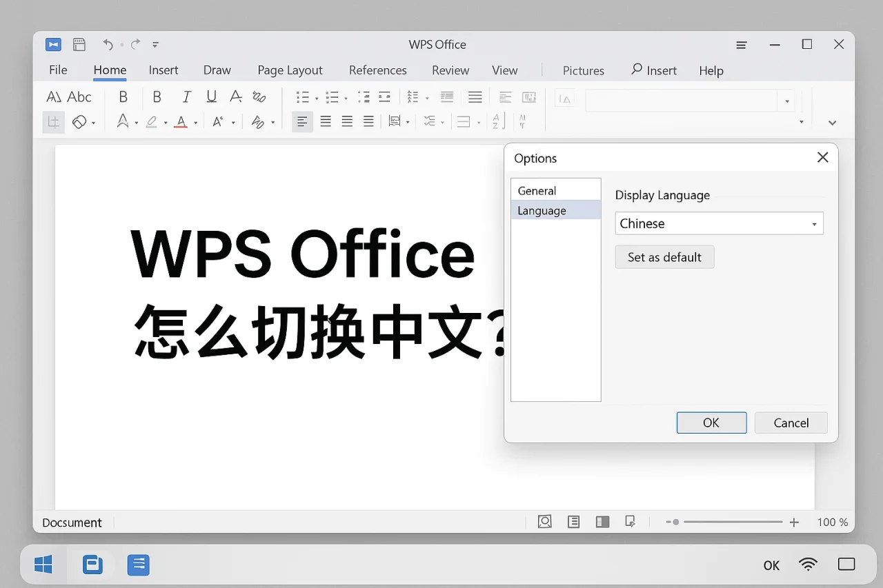Viewport: 883px width, 588px height.
Task: Increase zoom with the plus control
Action: (794, 522)
